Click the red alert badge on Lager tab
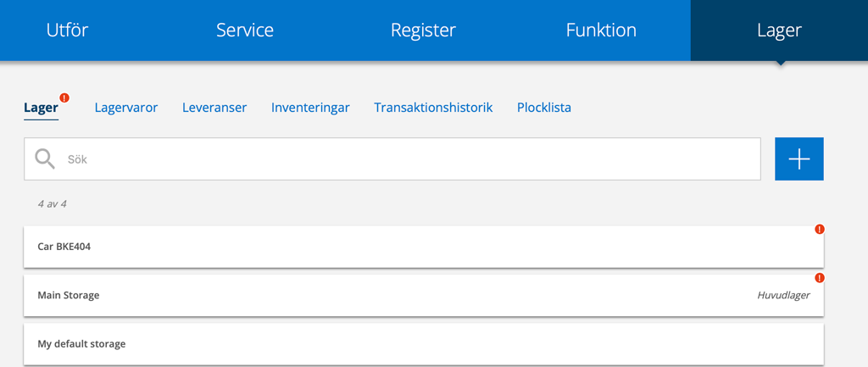The height and width of the screenshot is (367, 868). [64, 98]
